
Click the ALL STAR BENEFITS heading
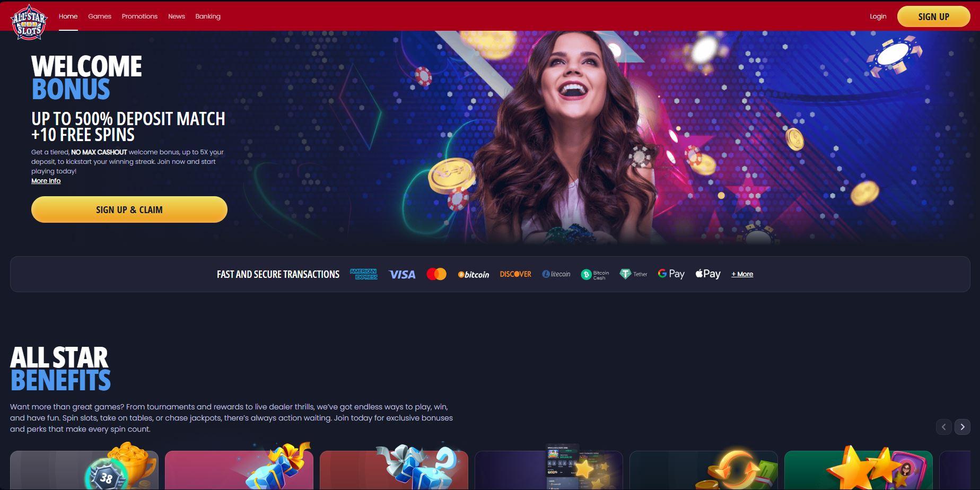pos(60,369)
